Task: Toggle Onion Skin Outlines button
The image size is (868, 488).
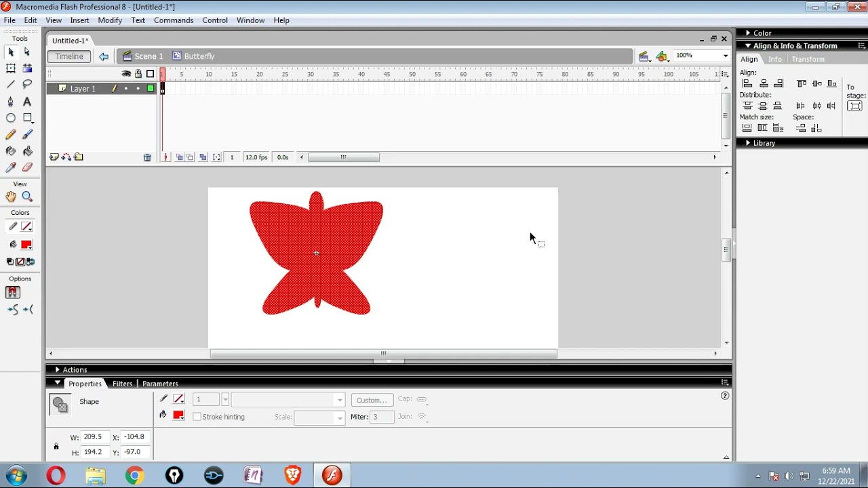Action: [x=191, y=157]
